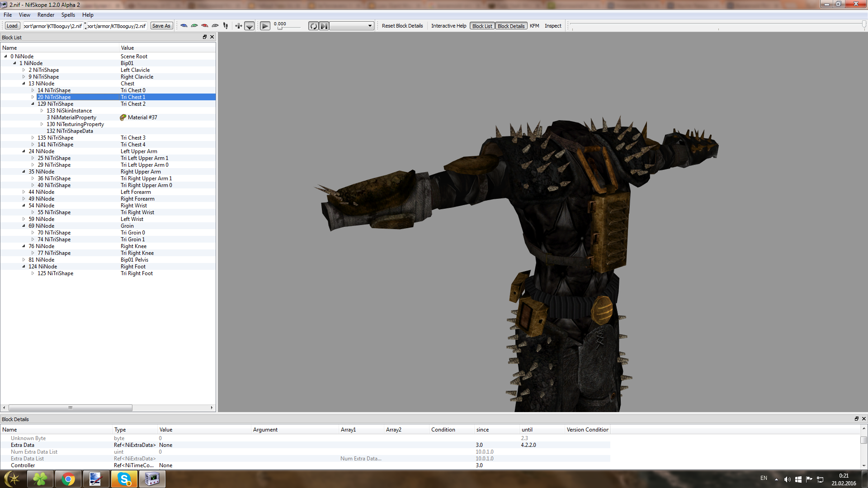Open the Render menu
Viewport: 868px width, 488px height.
tap(46, 15)
